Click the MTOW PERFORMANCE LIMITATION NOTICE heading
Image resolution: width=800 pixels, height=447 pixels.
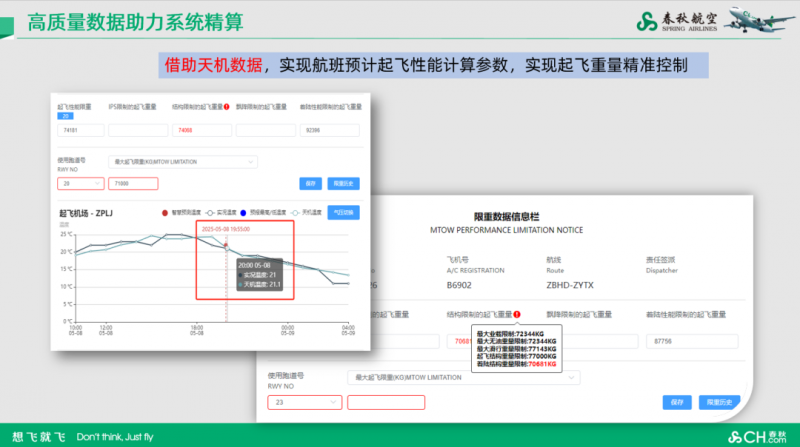tap(507, 230)
